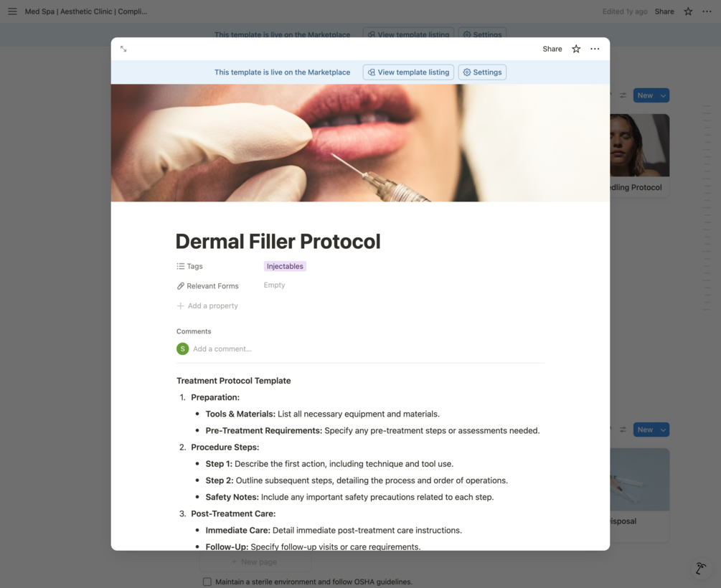Open page in full view with expand icon
Screen dimensions: 721x588
coord(123,49)
